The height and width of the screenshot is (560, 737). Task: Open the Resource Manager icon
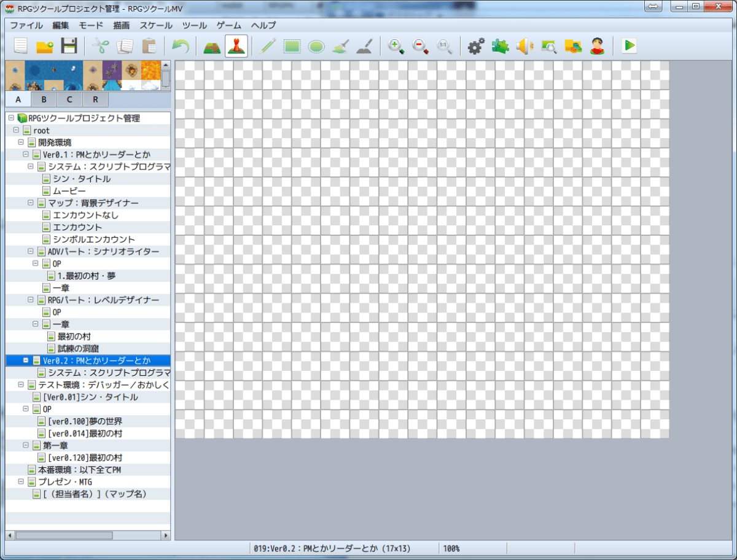coord(573,46)
